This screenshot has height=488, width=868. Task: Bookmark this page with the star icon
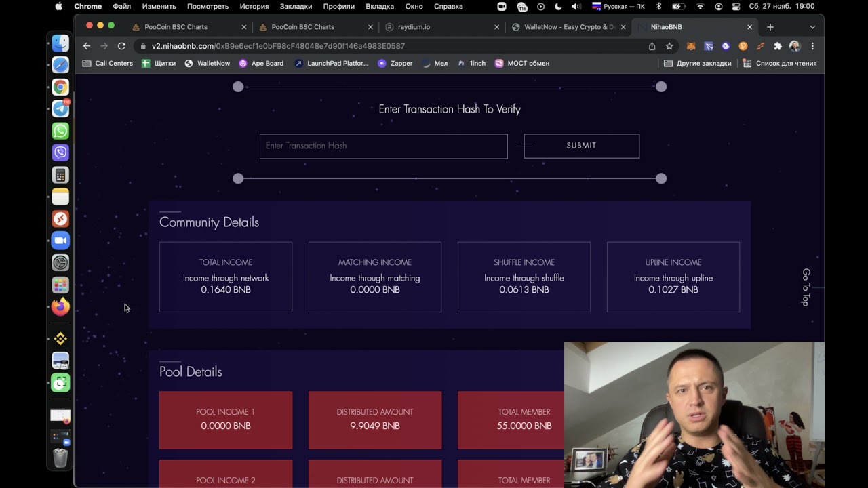coord(669,46)
